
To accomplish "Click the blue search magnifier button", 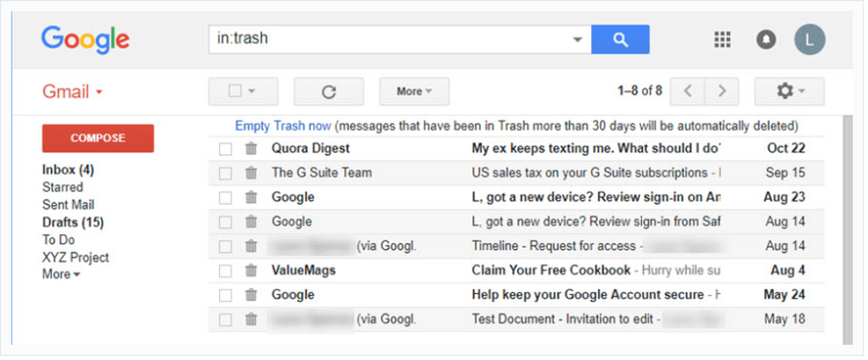I will pyautogui.click(x=620, y=39).
